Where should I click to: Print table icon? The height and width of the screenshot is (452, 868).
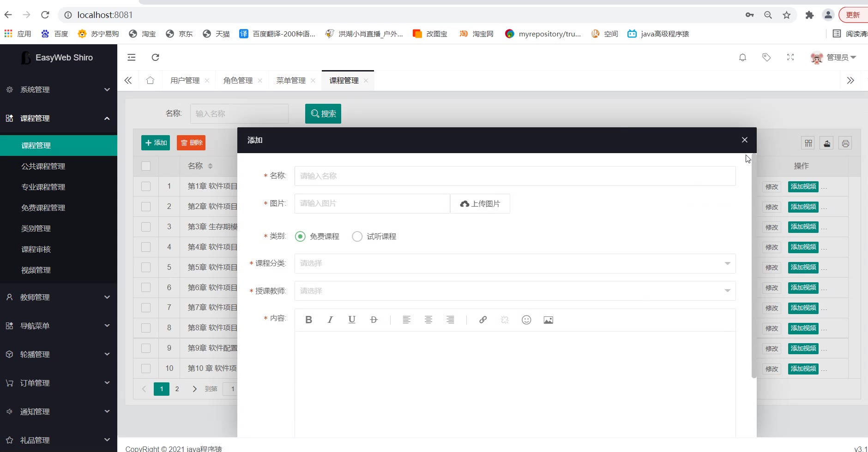845,143
